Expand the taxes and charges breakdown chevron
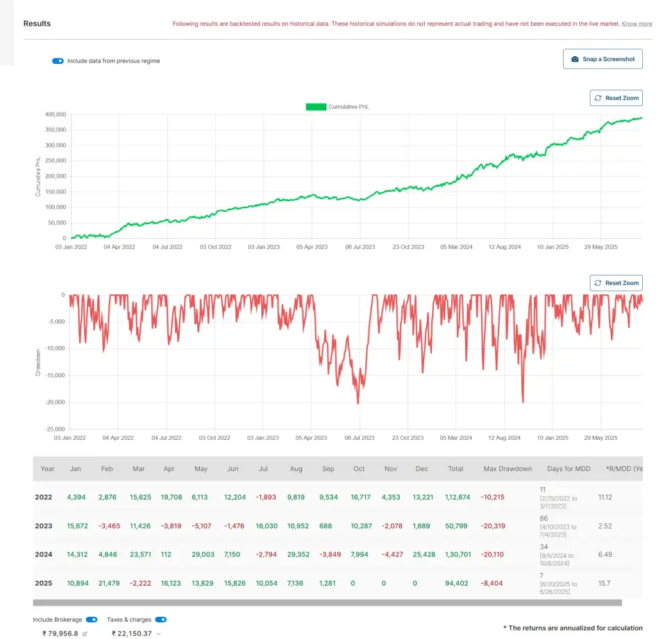672x639 pixels. pyautogui.click(x=160, y=633)
